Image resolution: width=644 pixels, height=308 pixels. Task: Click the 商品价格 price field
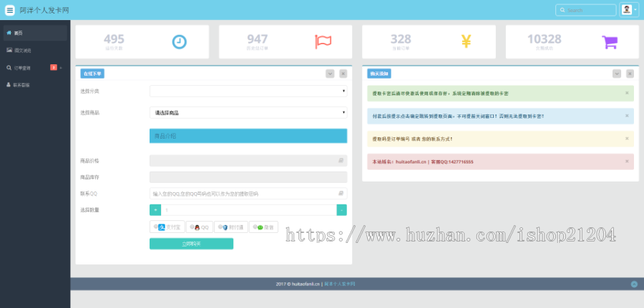point(248,161)
